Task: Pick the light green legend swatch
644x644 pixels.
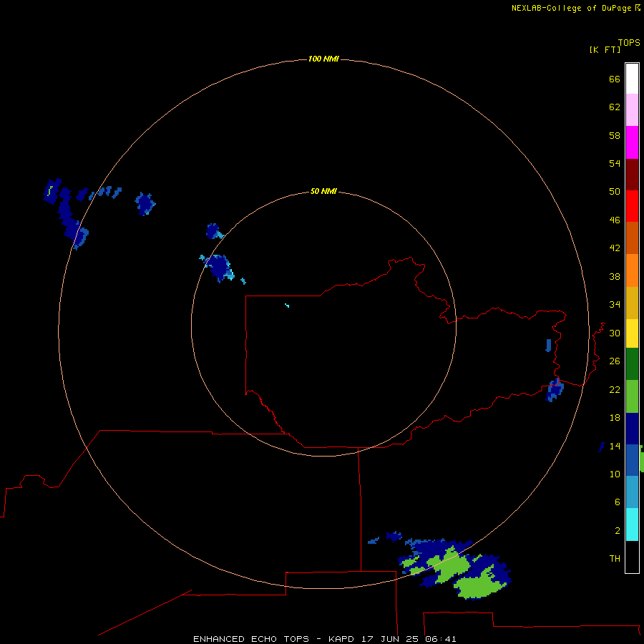Action: (x=632, y=396)
